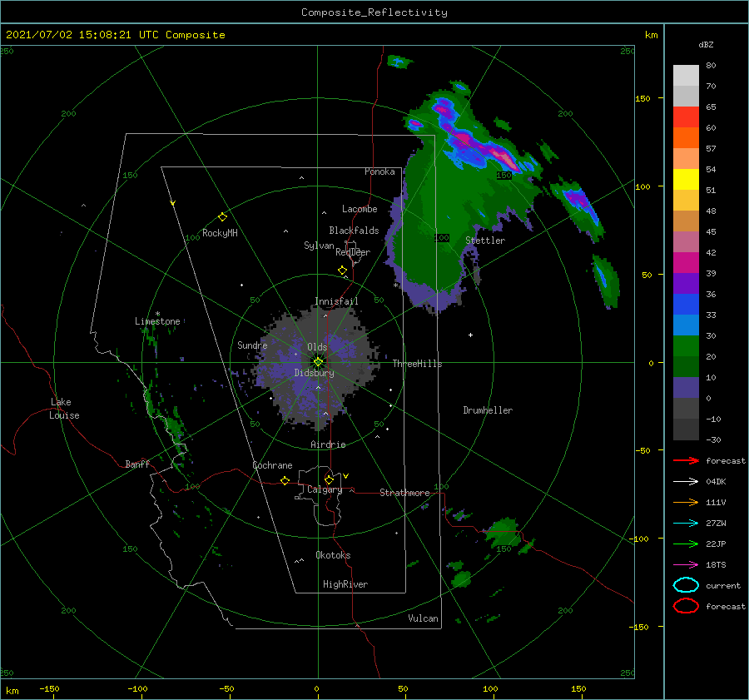Viewport: 749px width, 700px height.
Task: Click the Okotoks town label
Action: tap(333, 555)
